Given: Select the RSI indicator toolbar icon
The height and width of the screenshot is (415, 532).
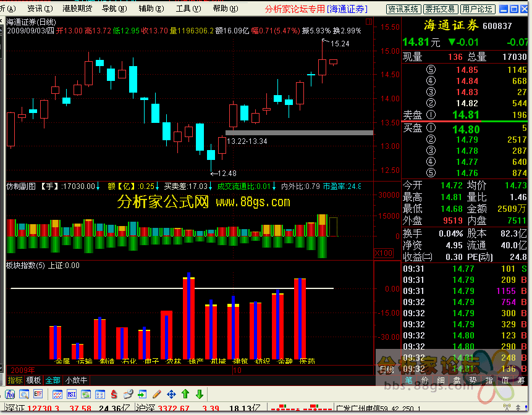Looking at the screenshot, I should coord(72,395).
